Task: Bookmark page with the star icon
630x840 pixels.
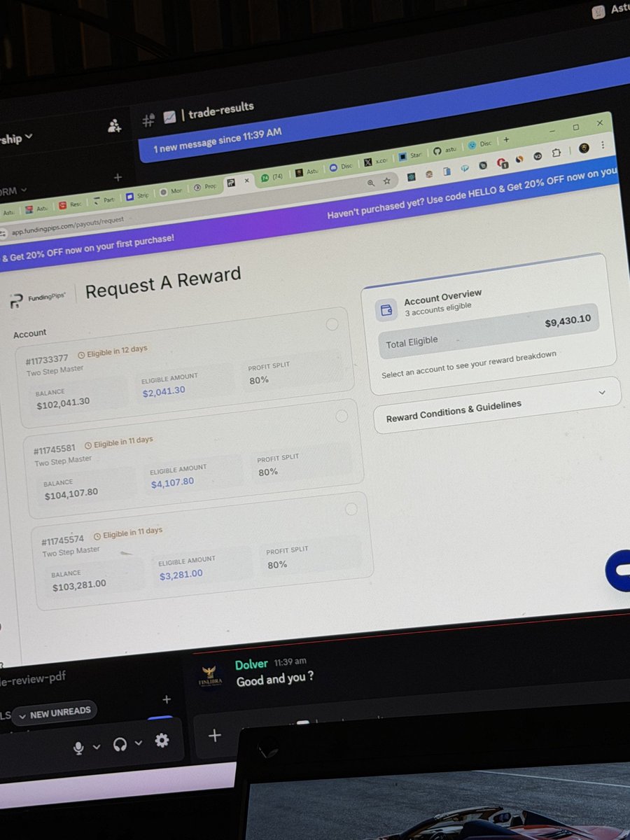Action: click(x=386, y=181)
